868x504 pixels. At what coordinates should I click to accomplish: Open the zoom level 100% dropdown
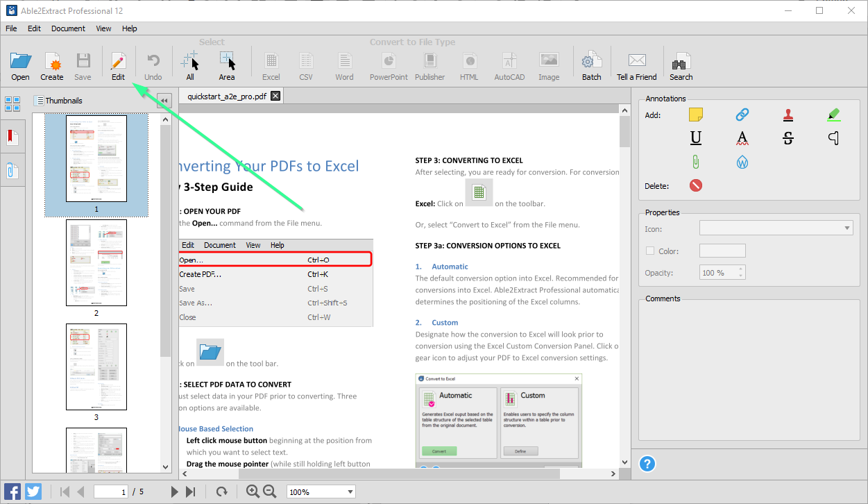(321, 492)
